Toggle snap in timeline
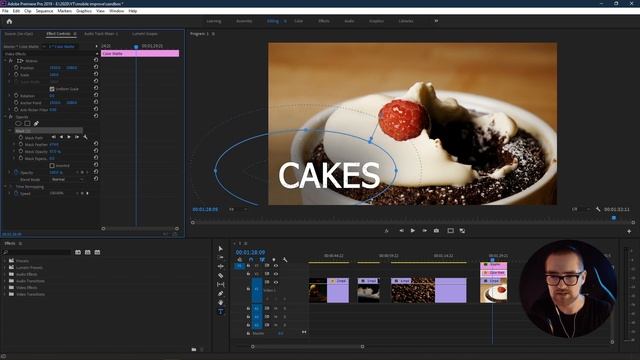The image size is (640, 360). 251,260
